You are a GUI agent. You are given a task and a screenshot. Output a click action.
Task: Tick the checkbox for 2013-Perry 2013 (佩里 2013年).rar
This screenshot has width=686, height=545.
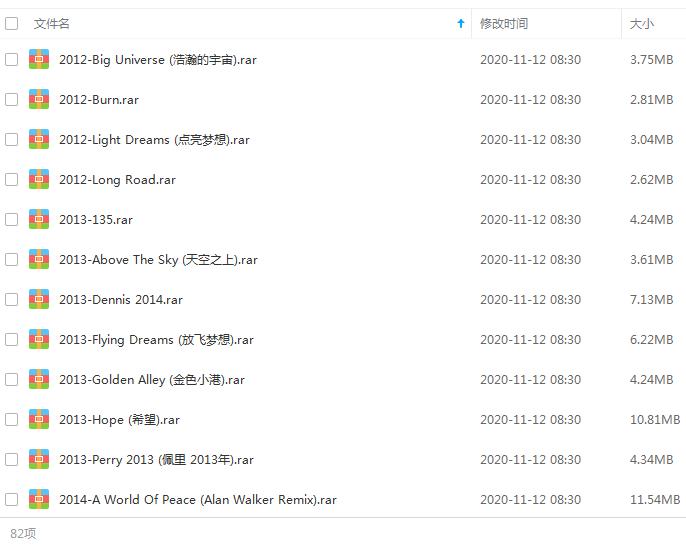tap(11, 460)
